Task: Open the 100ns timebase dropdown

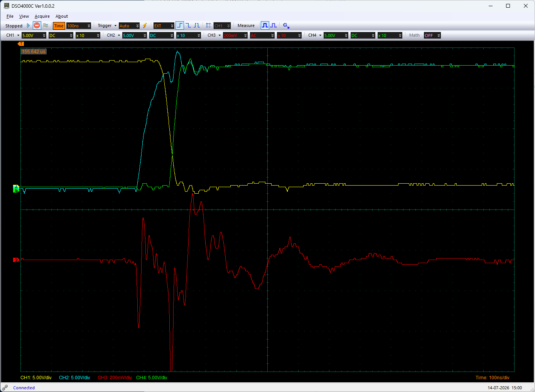Action: point(79,26)
